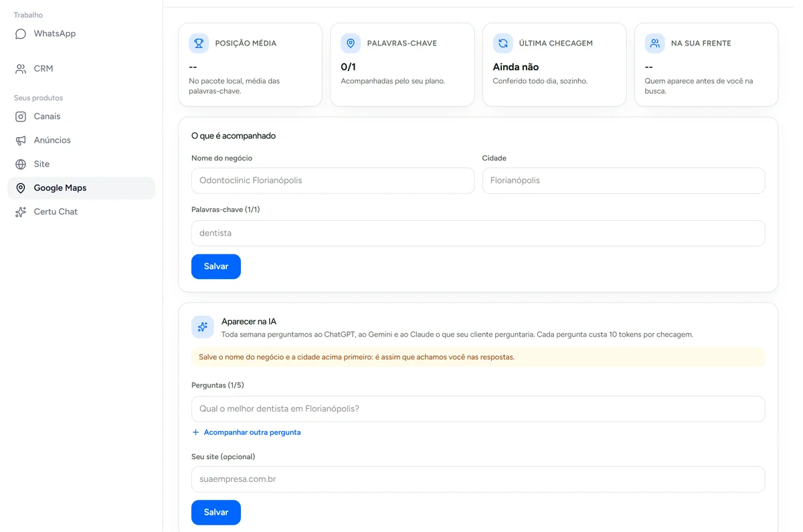
Task: Click the NA SUA FRENTE card title
Action: (701, 43)
